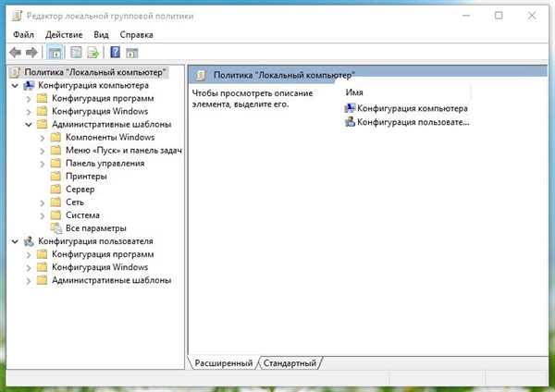Maximize the Group Policy Editor window
Viewport: 555px width, 392px height.
click(x=499, y=16)
